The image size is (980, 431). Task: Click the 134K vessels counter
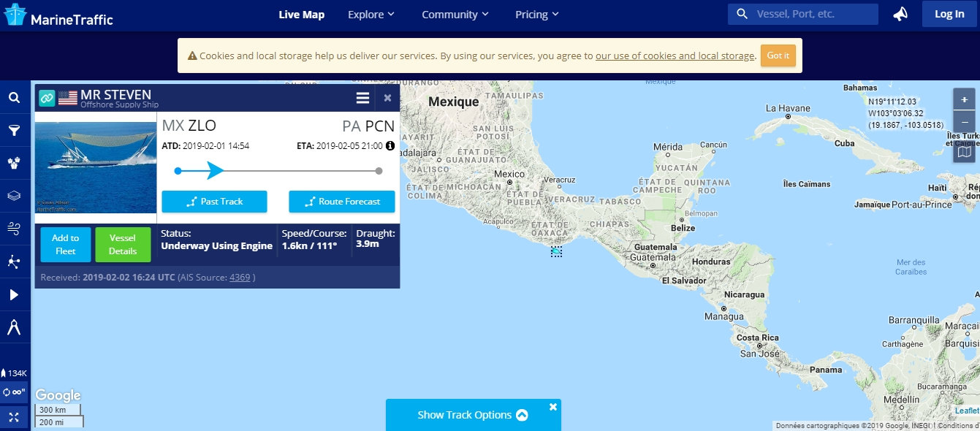point(14,373)
